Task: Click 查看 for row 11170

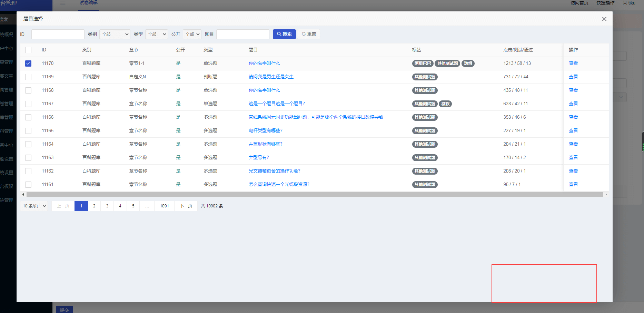Action: [573, 63]
